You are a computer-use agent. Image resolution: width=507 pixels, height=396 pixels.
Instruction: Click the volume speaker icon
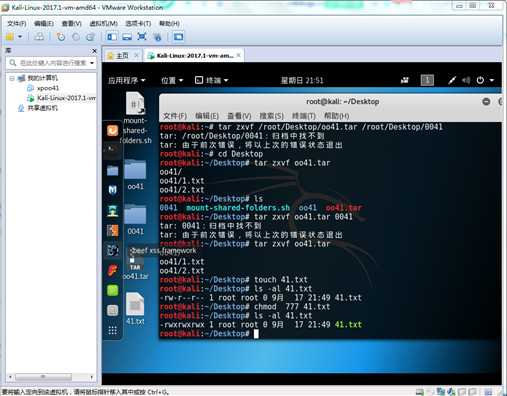[x=466, y=80]
